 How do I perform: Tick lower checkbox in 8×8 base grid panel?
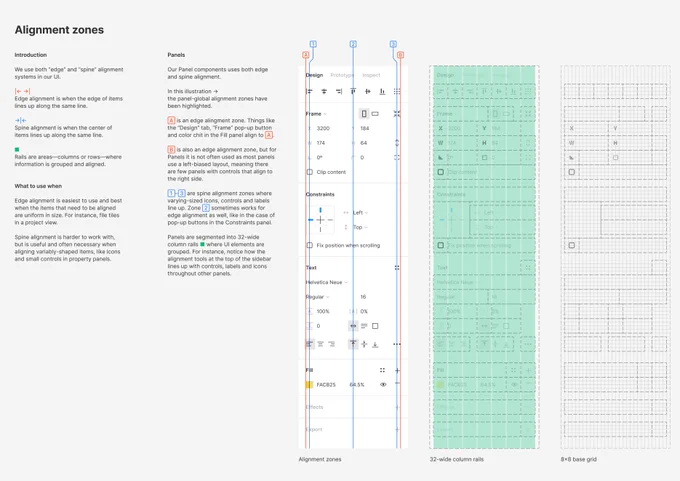tap(572, 245)
